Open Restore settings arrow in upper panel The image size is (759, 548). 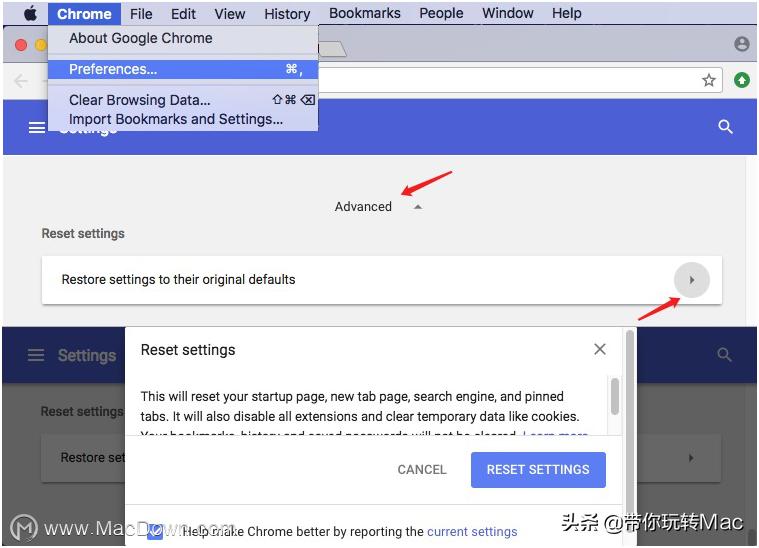click(x=692, y=280)
